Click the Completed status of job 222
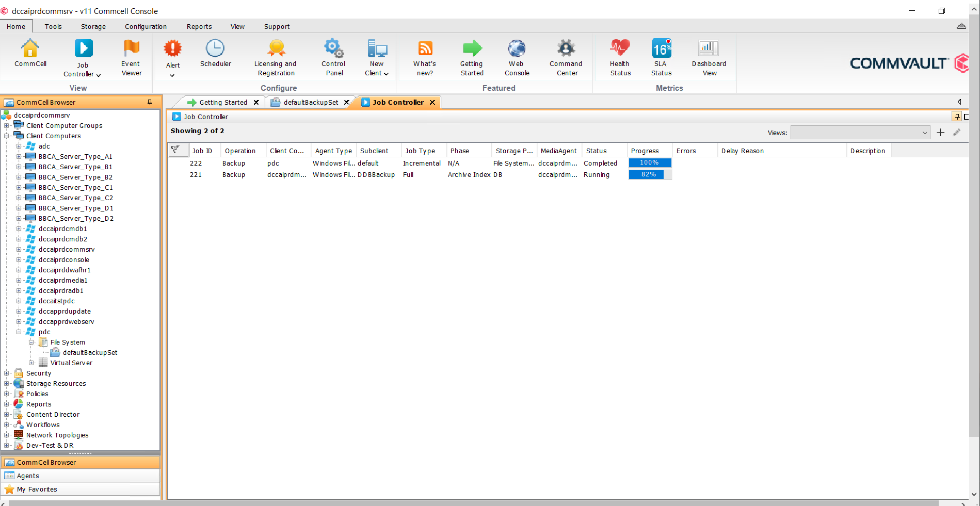 (600, 163)
